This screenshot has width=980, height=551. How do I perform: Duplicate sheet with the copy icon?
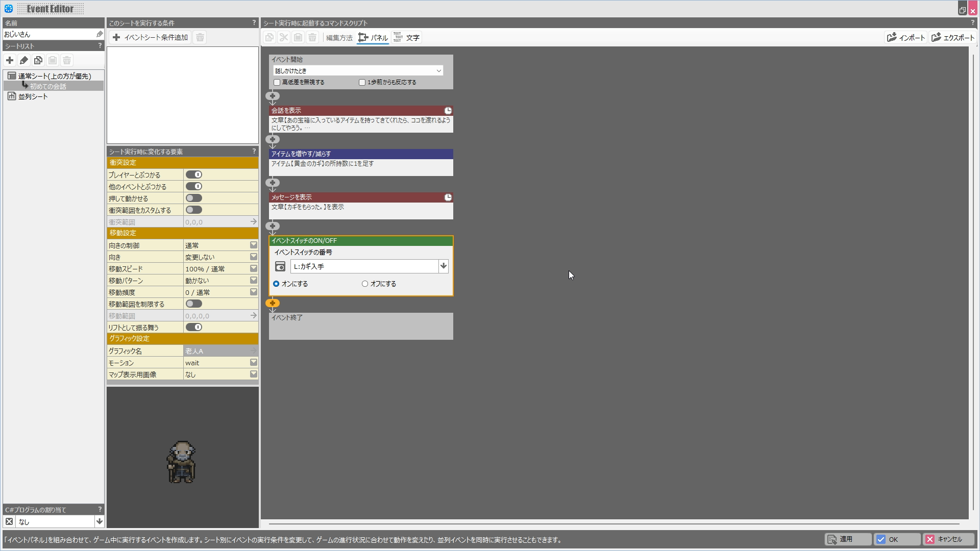click(x=38, y=60)
